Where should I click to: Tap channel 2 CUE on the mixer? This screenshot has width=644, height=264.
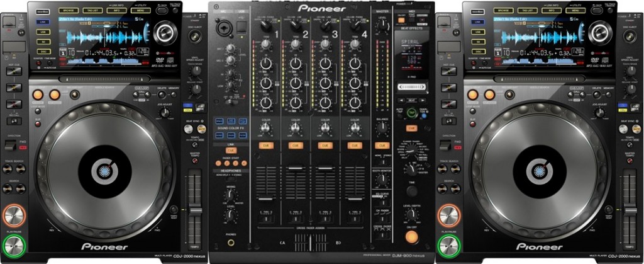point(296,145)
